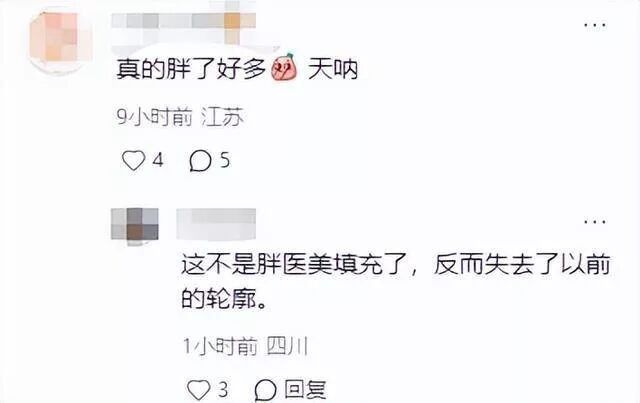
Task: Click the reply count 5 on top comment
Action: [225, 160]
